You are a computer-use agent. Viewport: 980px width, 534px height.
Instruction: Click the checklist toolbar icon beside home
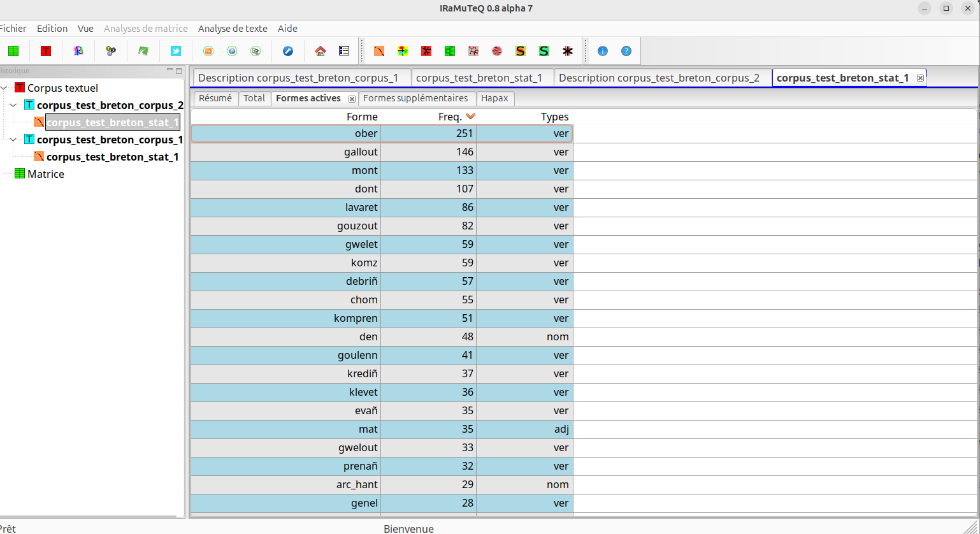(344, 51)
